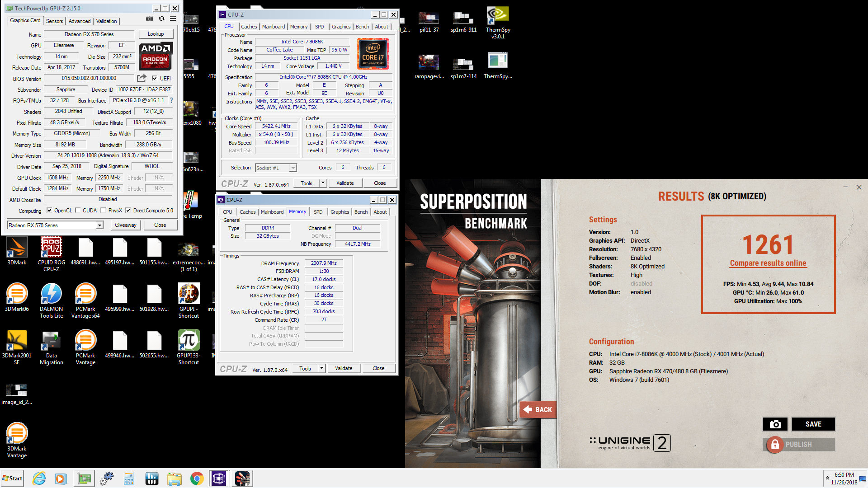Click the Intel Core i7 logo badge
The image size is (868, 488).
(373, 54)
